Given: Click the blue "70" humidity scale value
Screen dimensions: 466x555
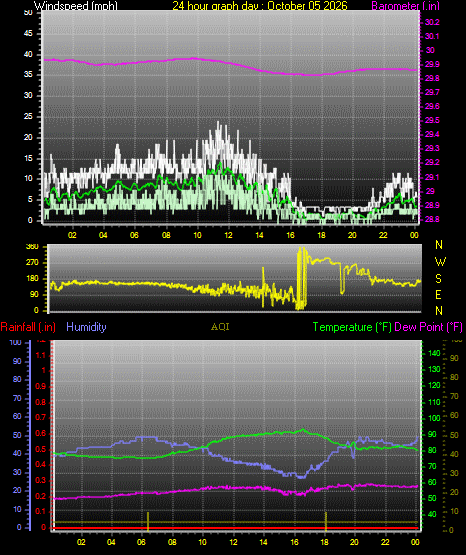Looking at the screenshot, I should coord(17,399).
